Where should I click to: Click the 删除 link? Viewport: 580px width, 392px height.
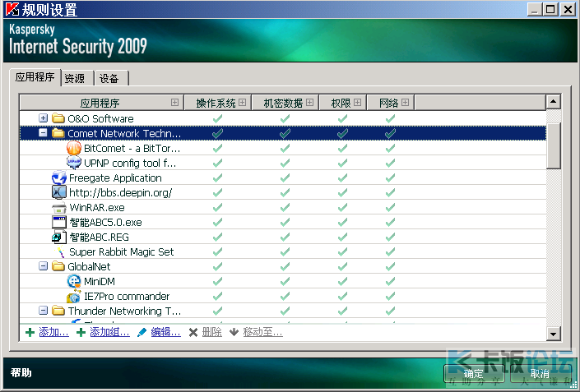[212, 332]
